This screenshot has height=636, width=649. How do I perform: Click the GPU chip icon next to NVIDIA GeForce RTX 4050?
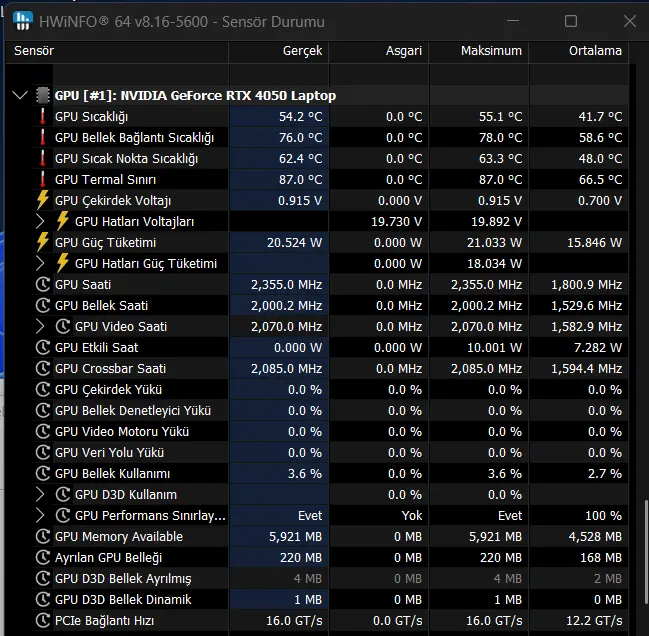[x=43, y=95]
